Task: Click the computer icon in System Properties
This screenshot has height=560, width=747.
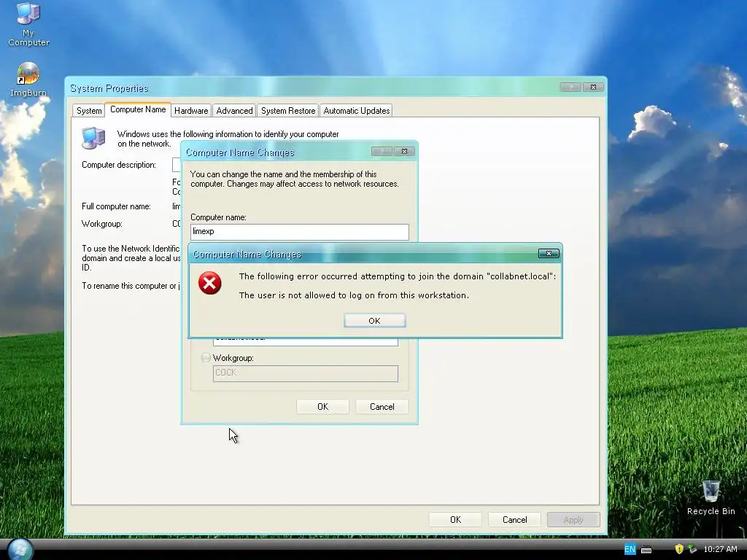Action: coord(93,138)
